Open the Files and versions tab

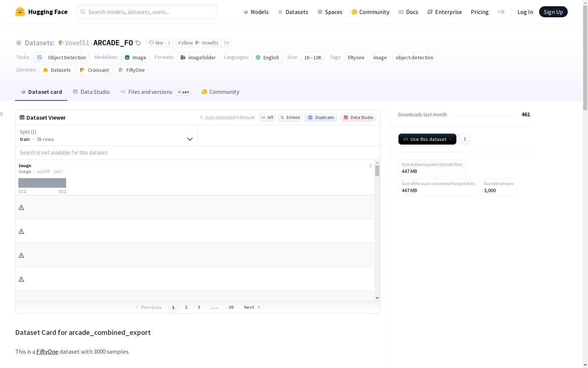[x=155, y=92]
